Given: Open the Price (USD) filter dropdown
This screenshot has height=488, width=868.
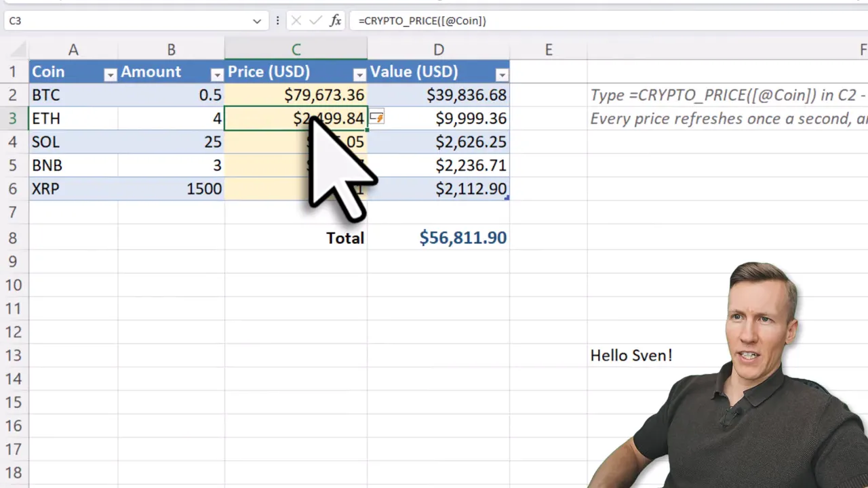Looking at the screenshot, I should 359,75.
